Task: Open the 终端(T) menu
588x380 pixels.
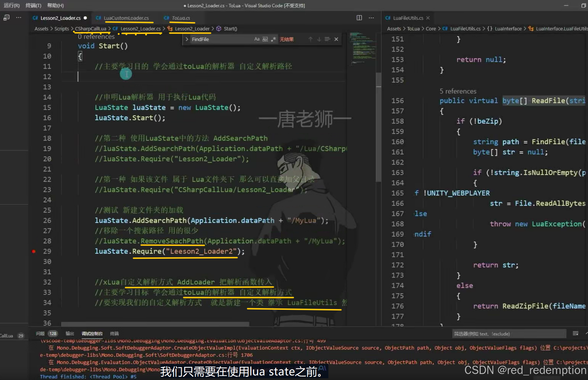Action: [x=33, y=5]
